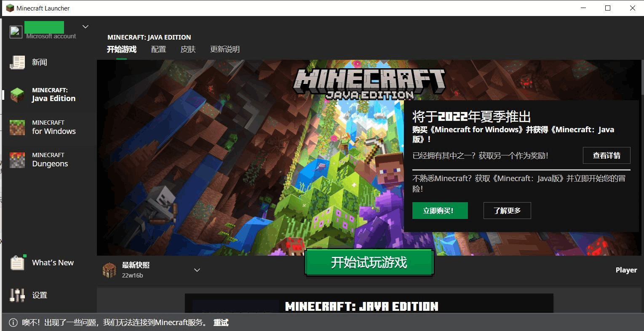This screenshot has height=331, width=644.
Task: Open the What's New clipboard icon
Action: pos(18,262)
